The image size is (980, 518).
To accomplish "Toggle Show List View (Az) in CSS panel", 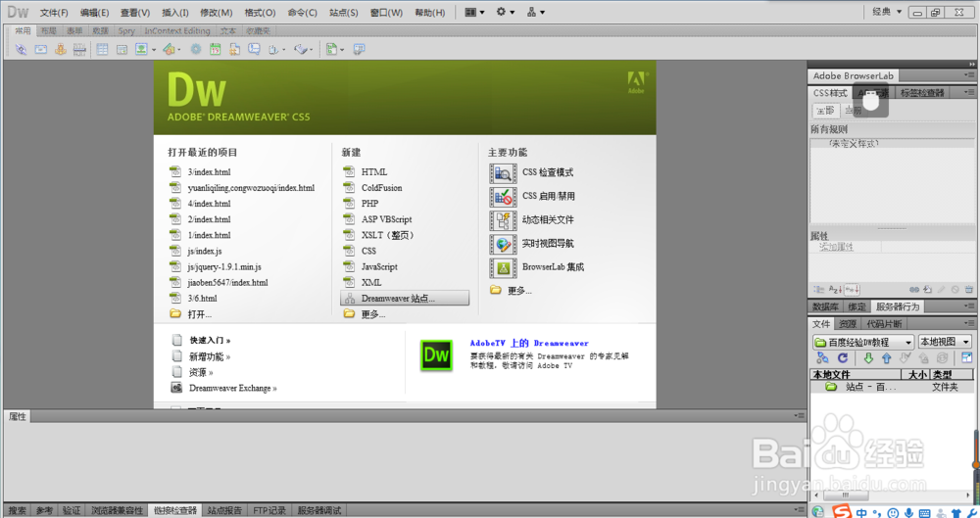I will [x=836, y=289].
